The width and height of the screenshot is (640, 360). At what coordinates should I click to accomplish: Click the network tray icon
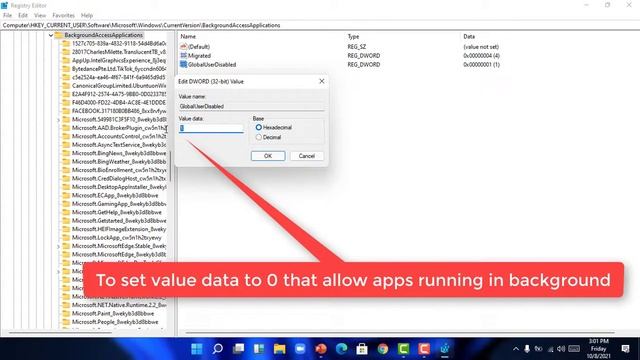(551, 349)
